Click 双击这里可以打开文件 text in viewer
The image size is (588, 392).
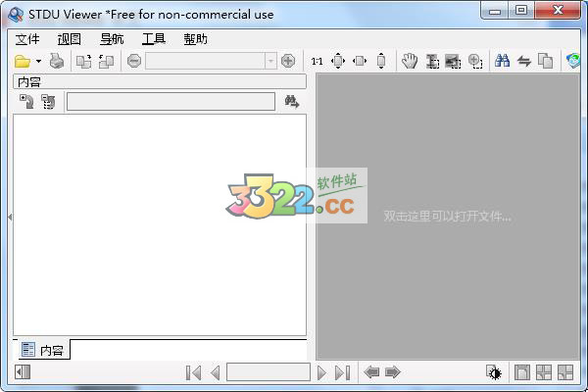[447, 217]
